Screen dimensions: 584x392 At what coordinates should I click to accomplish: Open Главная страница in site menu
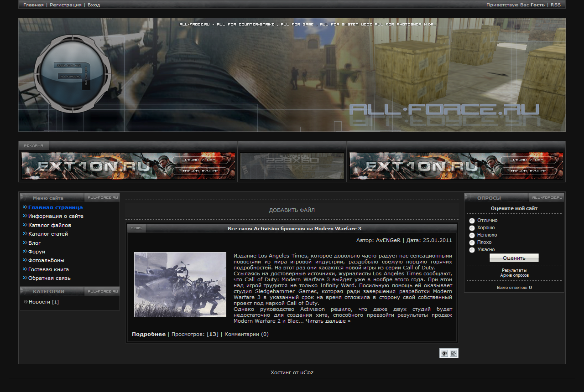click(x=56, y=207)
